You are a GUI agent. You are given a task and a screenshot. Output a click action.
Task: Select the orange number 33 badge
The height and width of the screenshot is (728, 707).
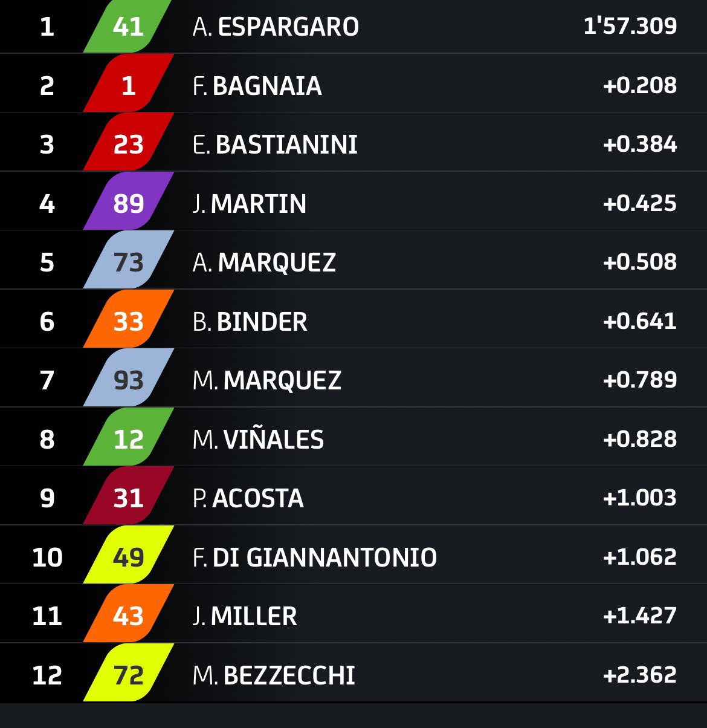128,321
